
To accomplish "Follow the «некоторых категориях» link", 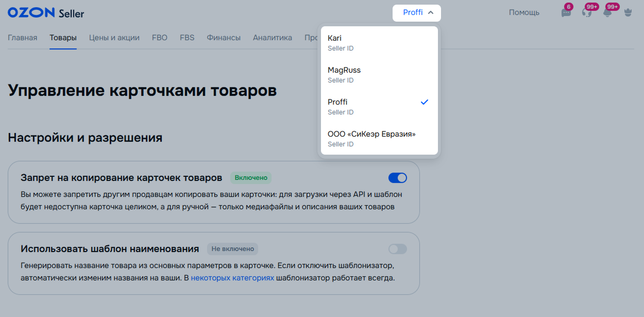I will point(232,278).
